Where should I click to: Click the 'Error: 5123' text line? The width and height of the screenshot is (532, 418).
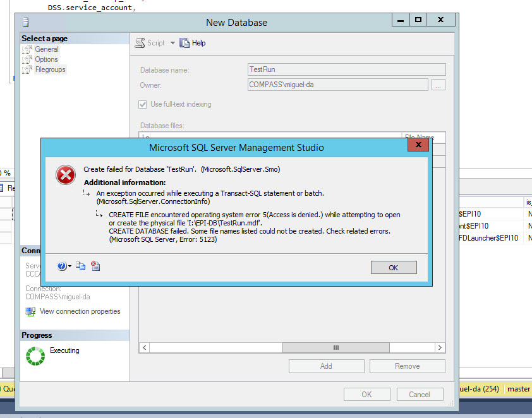click(x=163, y=239)
